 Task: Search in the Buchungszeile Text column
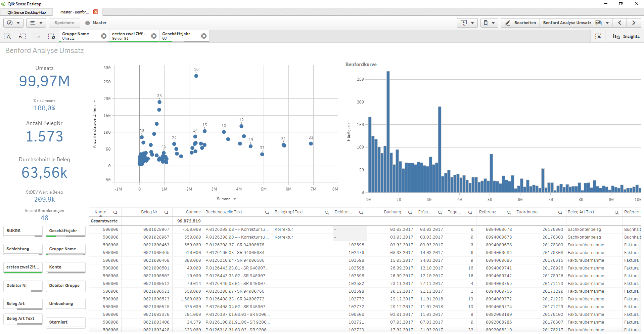267,212
